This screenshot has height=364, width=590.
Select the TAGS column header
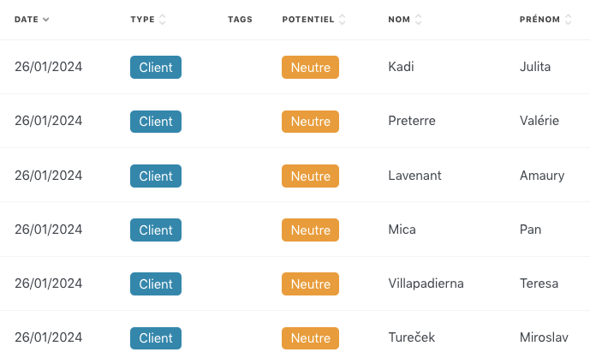[x=240, y=20]
